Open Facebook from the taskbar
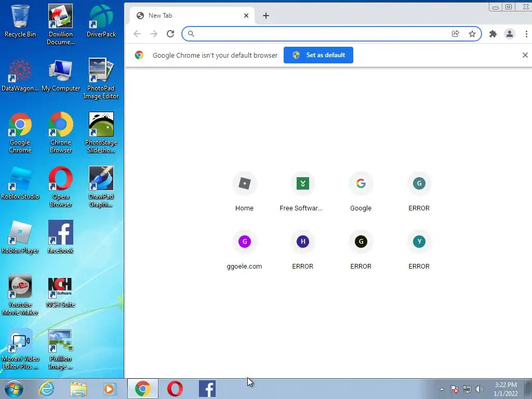The image size is (532, 399). pyautogui.click(x=207, y=389)
